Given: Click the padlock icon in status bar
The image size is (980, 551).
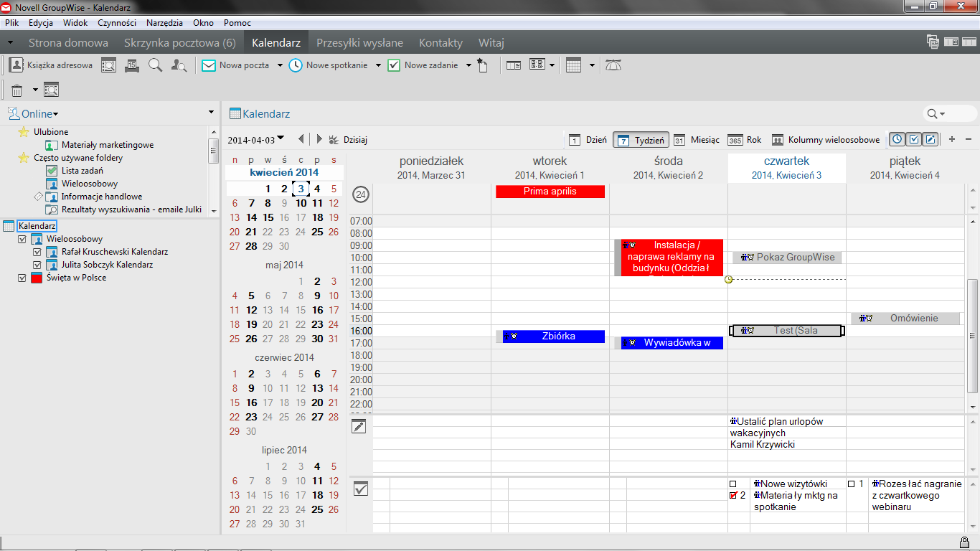Looking at the screenshot, I should pos(965,542).
